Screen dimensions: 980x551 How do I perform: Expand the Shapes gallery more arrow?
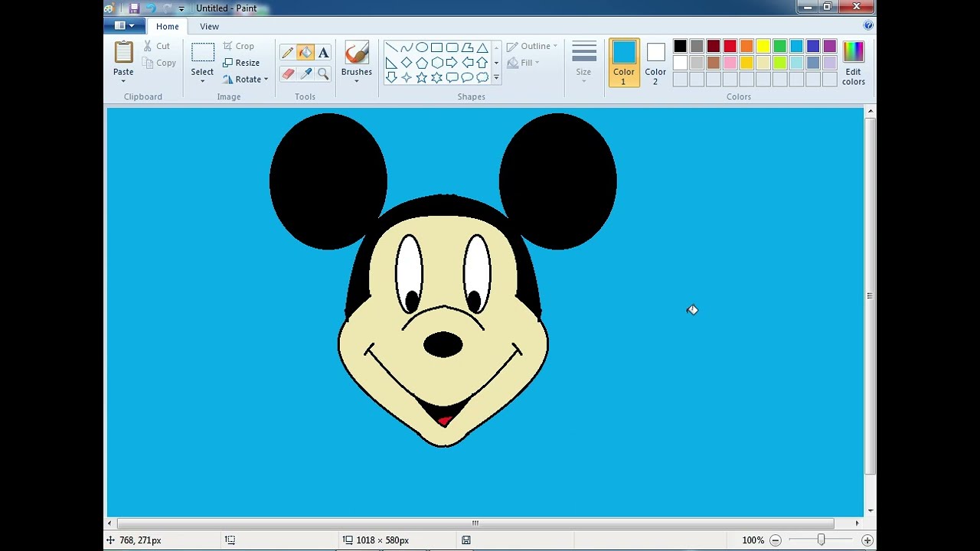tap(496, 77)
